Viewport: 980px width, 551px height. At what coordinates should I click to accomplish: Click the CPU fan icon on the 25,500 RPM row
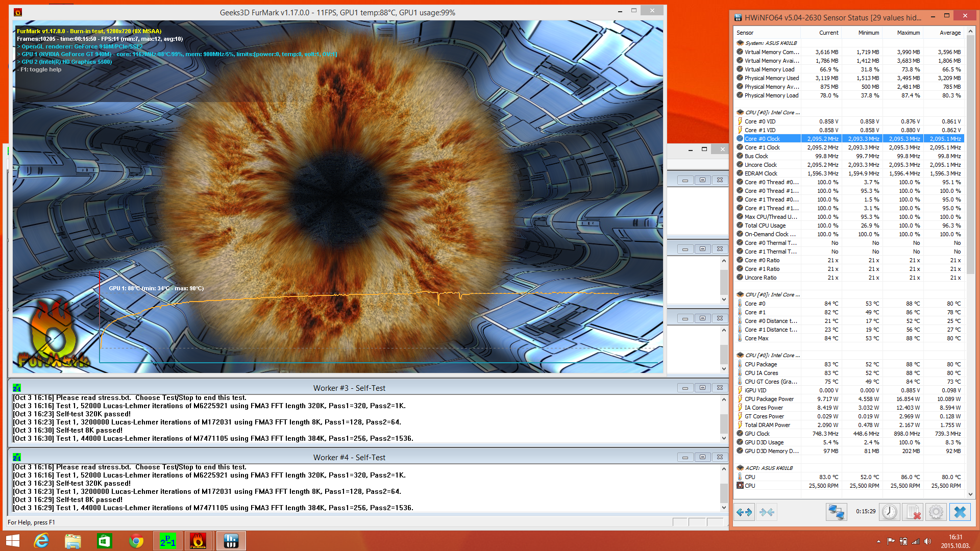tap(740, 486)
